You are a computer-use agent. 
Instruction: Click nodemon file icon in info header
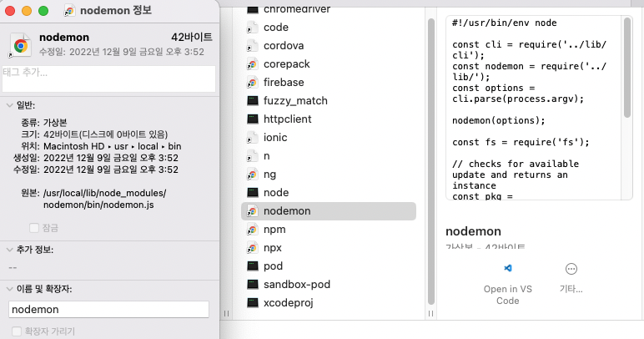(x=19, y=44)
